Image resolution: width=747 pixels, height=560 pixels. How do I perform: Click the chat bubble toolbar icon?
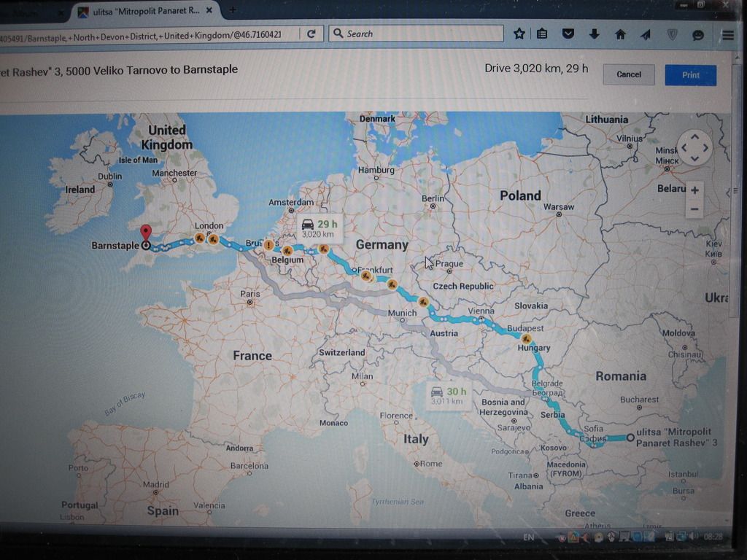pos(698,34)
